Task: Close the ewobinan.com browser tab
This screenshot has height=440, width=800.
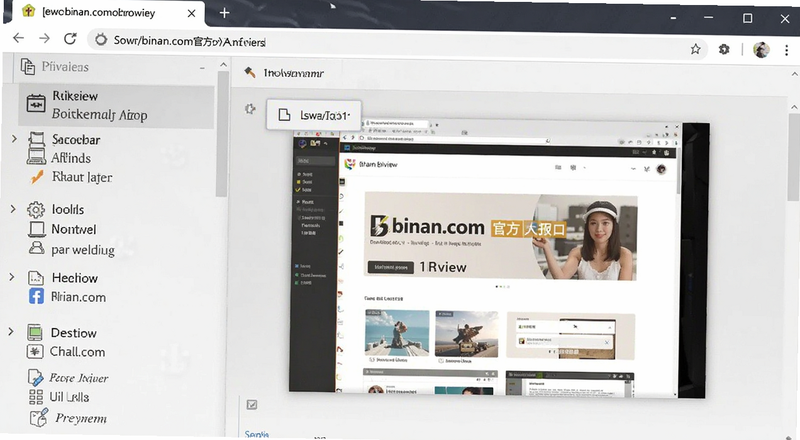Action: (191, 13)
